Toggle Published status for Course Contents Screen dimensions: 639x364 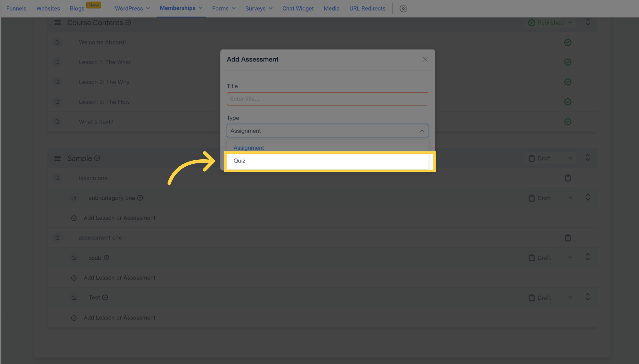[x=550, y=22]
